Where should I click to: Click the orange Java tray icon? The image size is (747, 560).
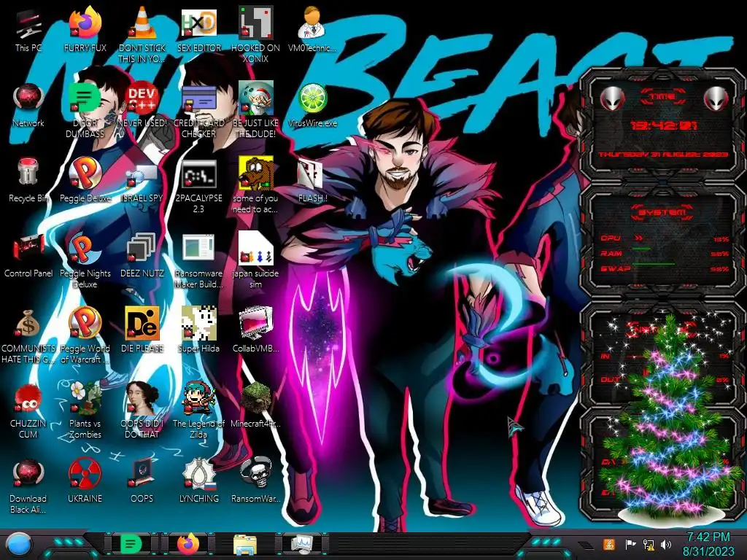point(608,544)
